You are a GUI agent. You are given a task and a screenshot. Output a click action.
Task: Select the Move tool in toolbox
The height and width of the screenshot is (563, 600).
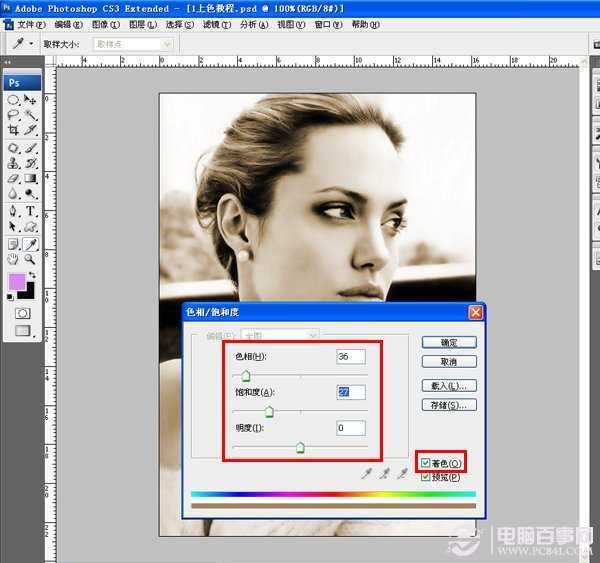click(31, 100)
